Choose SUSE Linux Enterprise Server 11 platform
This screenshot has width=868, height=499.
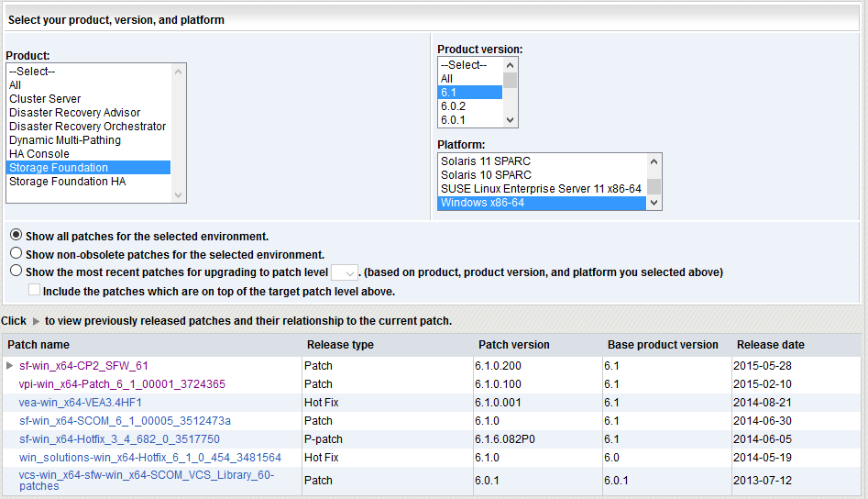(541, 189)
